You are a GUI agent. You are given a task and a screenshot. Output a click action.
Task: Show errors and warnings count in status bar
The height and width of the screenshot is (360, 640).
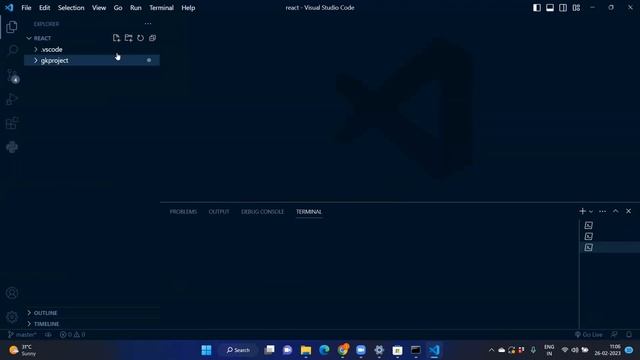pyautogui.click(x=73, y=335)
